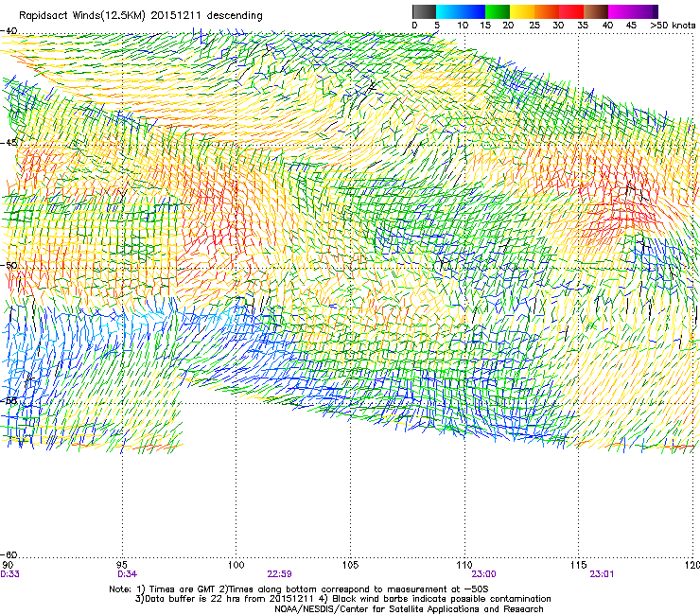Click the yellow 20-25 knots legend swatch

tap(522, 11)
